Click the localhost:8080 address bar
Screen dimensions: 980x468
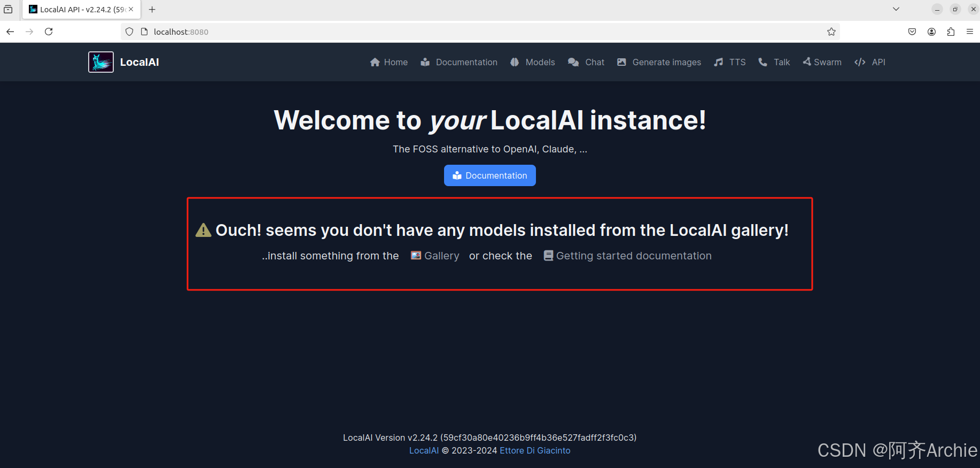click(x=481, y=32)
